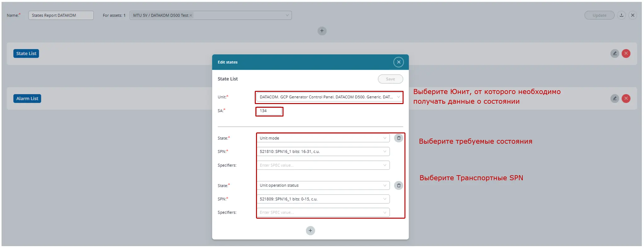This screenshot has width=644, height=248.
Task: Remove the Alarm List block
Action: (626, 99)
